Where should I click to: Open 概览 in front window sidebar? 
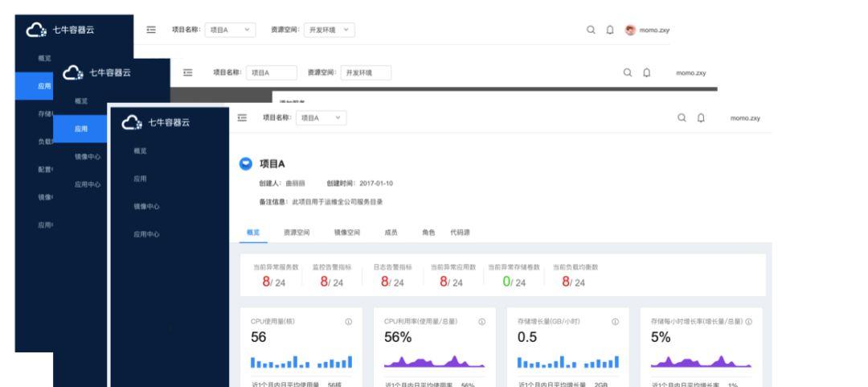(140, 150)
